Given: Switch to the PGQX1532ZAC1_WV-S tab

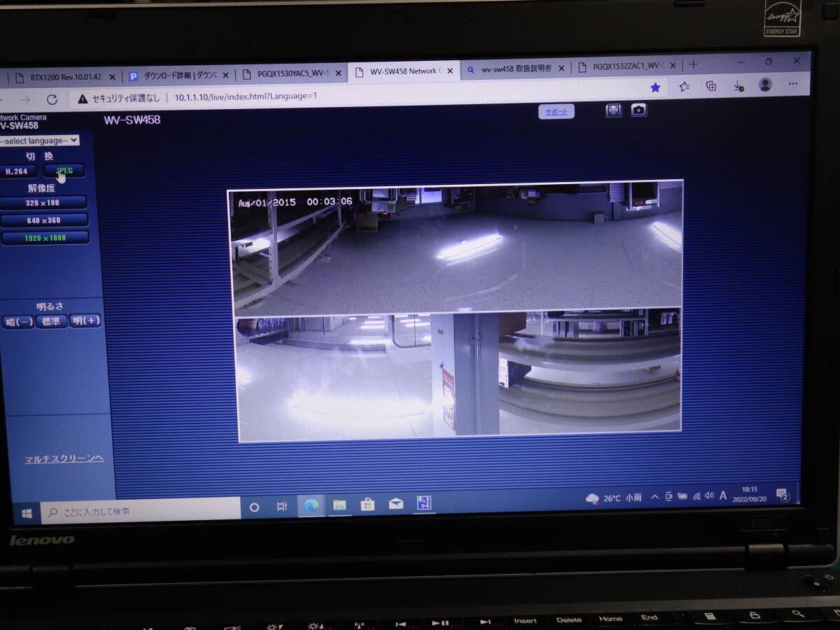Looking at the screenshot, I should 626,66.
